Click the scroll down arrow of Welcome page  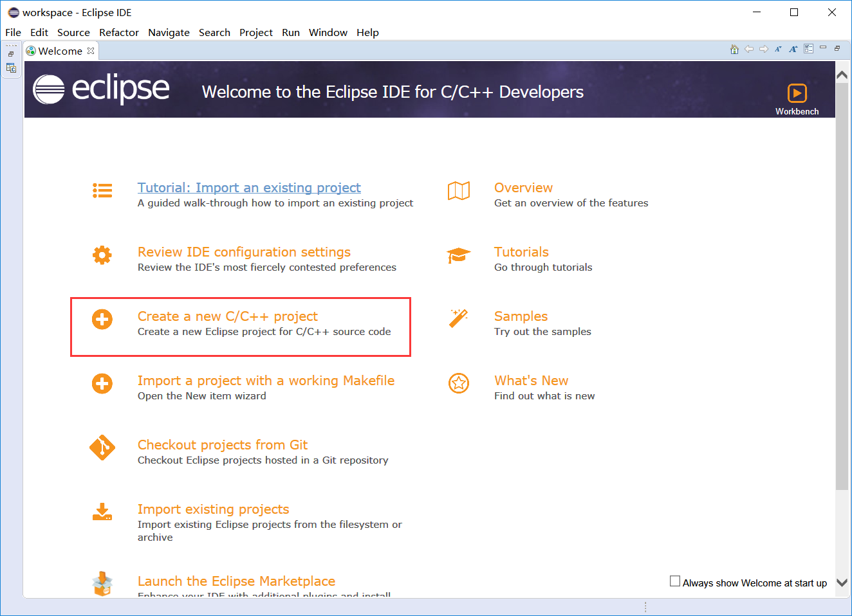842,583
